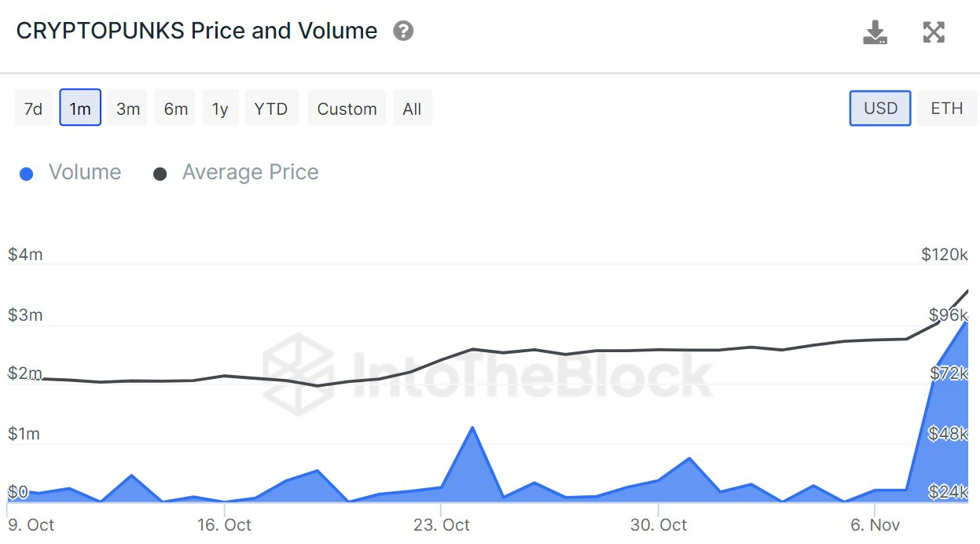Select the 1m time range
The image size is (980, 544).
click(x=80, y=108)
